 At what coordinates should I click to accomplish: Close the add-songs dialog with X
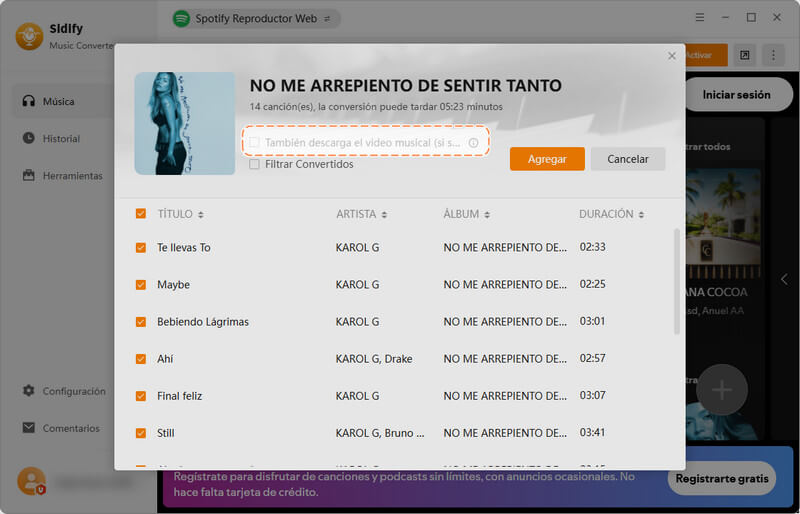pyautogui.click(x=672, y=56)
